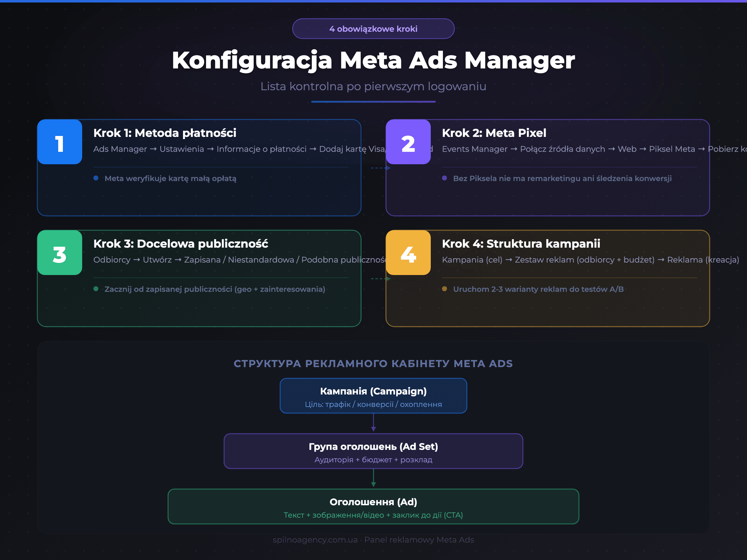Click heading 'Krok 1: Metoda płatności'
Viewport: 747px width, 560px height.
(165, 133)
